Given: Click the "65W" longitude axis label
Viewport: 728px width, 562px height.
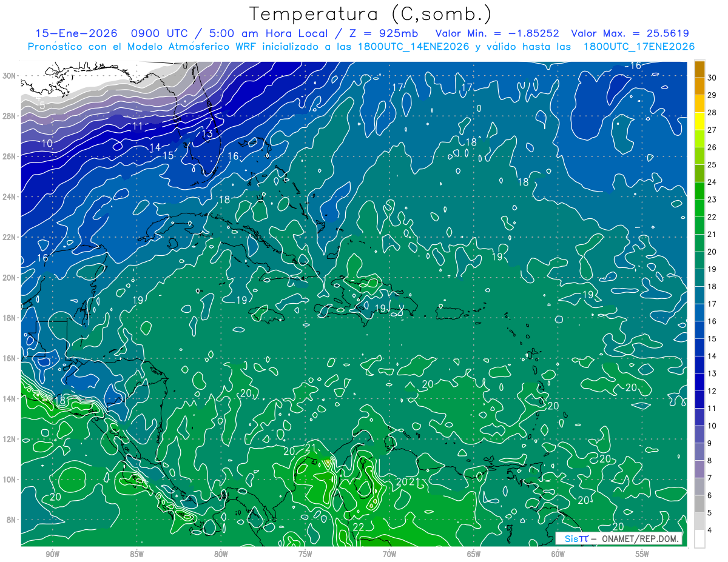Looking at the screenshot, I should (x=474, y=554).
